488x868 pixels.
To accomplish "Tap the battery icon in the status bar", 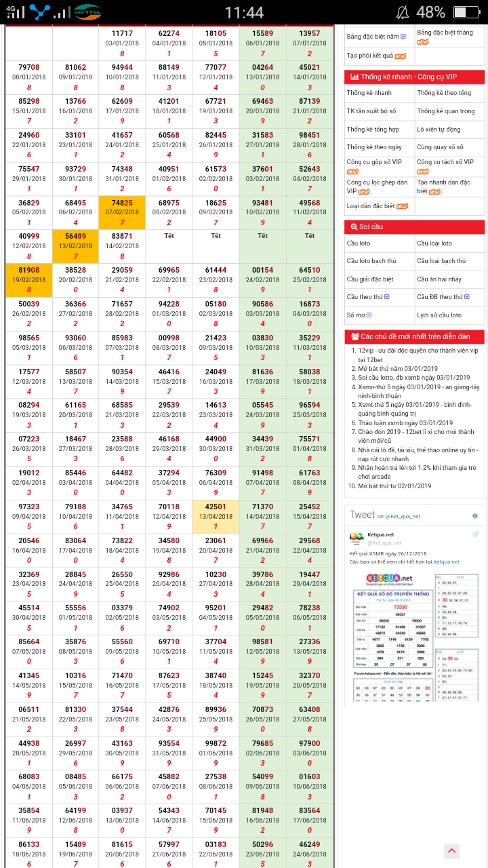I will (x=466, y=12).
